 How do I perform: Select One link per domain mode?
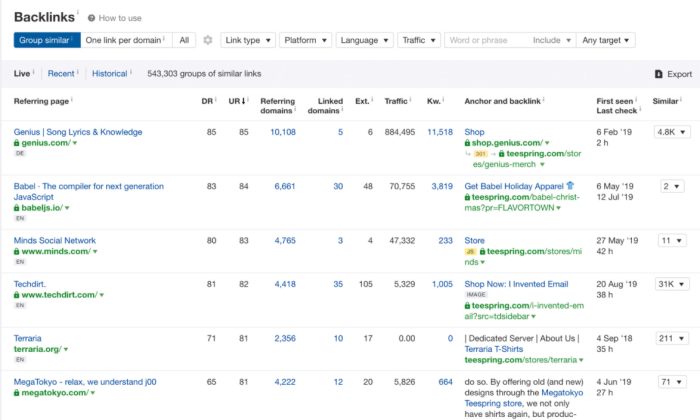(126, 40)
